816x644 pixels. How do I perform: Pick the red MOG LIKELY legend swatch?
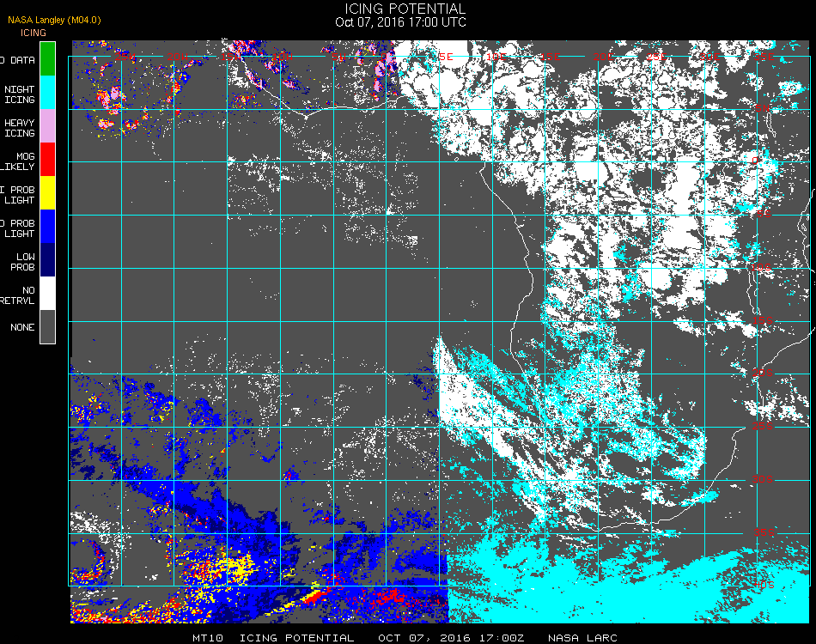click(x=47, y=159)
